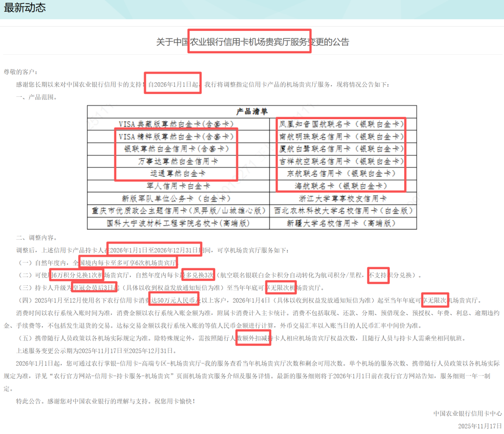
Task: Select the 军人信用卡白金卡 table cell
Action: (178, 186)
